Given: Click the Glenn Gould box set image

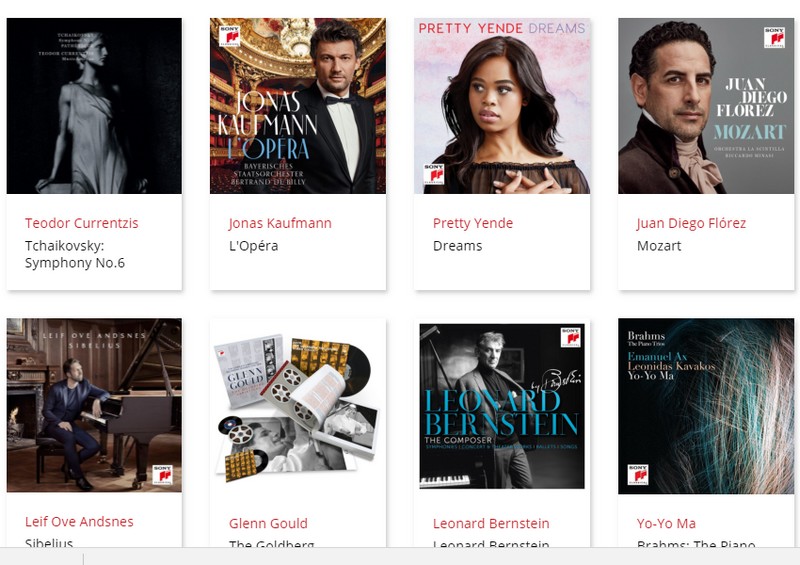Looking at the screenshot, I should 298,406.
